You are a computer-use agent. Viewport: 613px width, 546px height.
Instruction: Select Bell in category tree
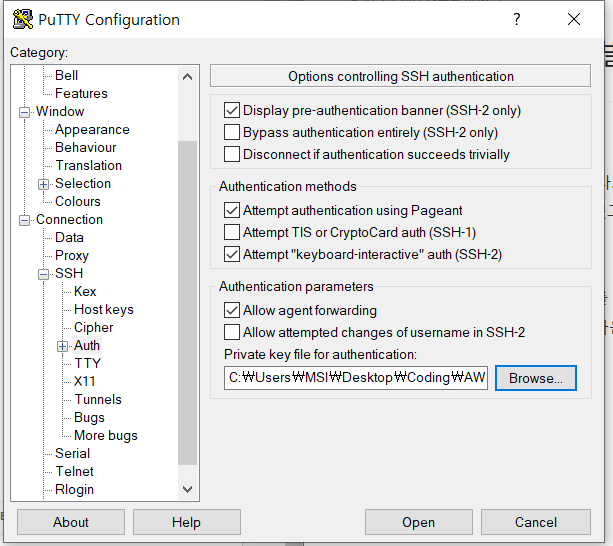coord(66,75)
